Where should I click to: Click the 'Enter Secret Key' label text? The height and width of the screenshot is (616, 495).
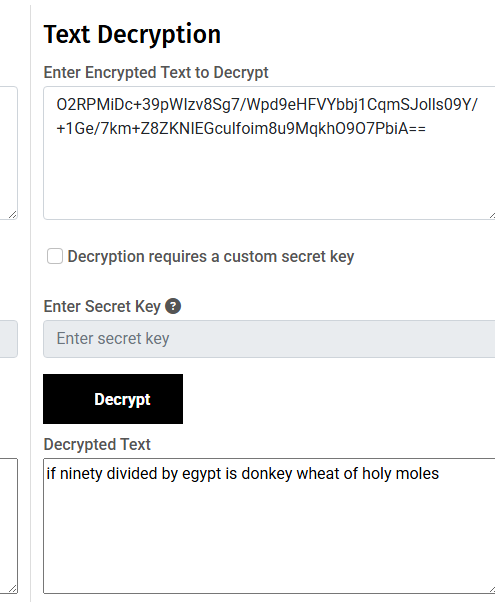pos(102,306)
